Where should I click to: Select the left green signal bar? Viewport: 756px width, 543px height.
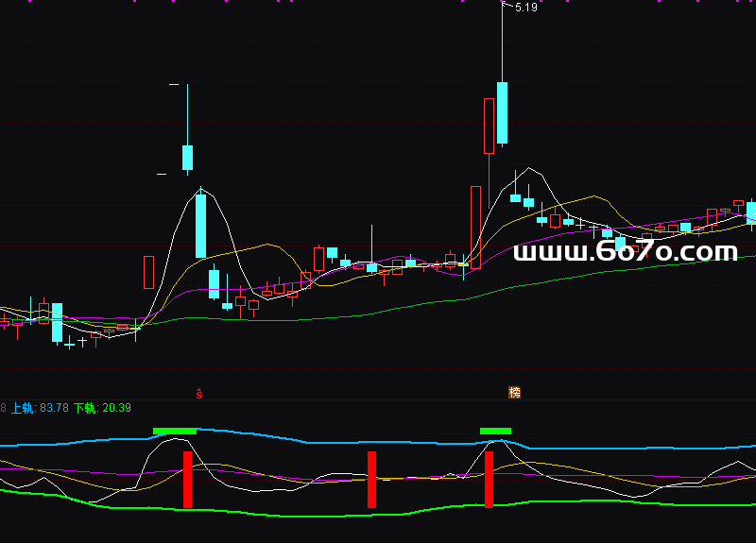coord(175,431)
